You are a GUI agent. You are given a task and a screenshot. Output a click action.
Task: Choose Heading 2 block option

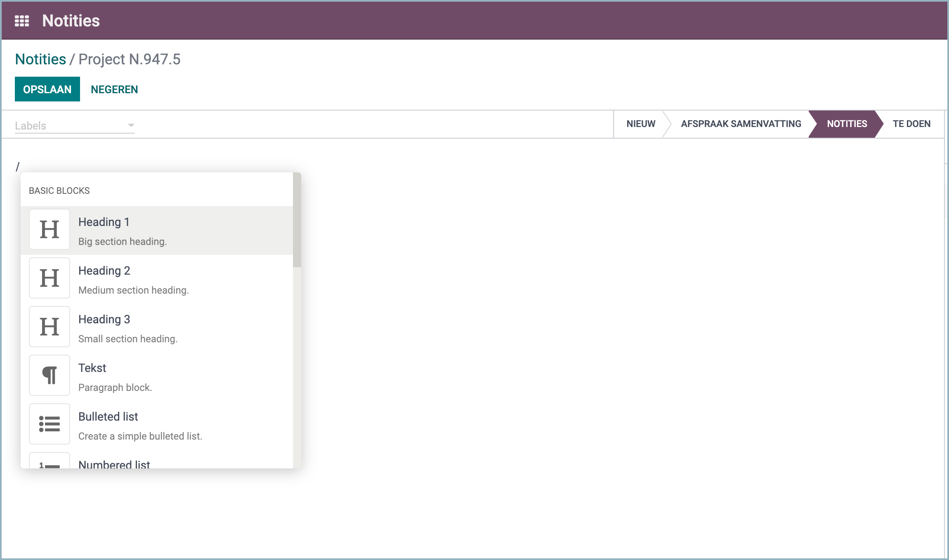click(x=157, y=279)
